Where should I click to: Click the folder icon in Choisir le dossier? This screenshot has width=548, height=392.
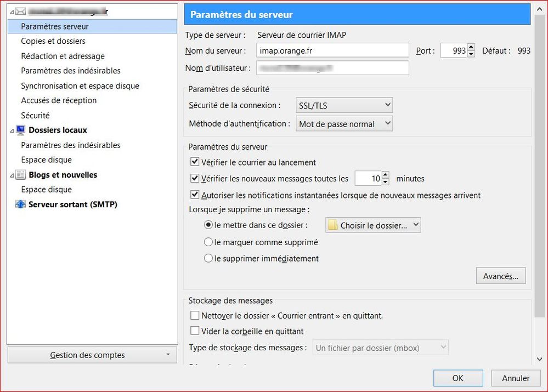tap(333, 225)
